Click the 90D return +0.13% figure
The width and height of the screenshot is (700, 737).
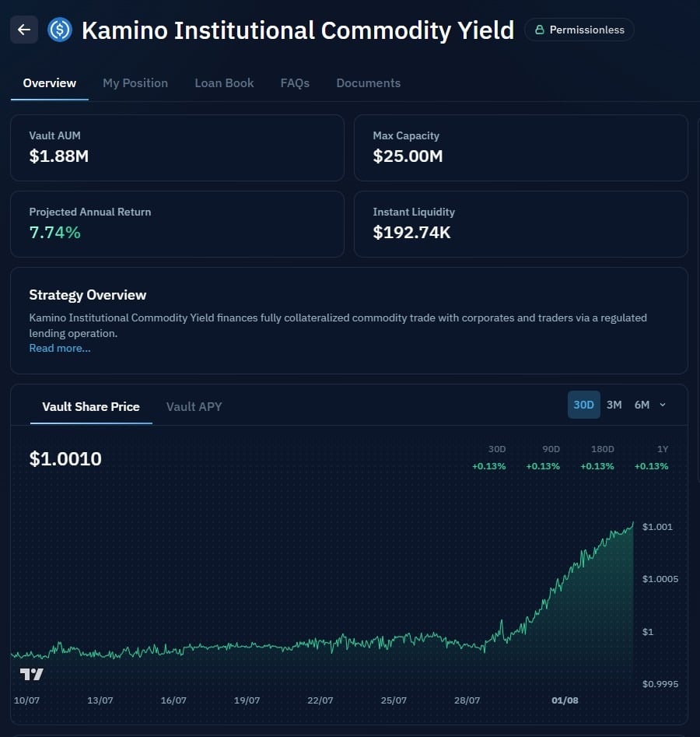[543, 466]
